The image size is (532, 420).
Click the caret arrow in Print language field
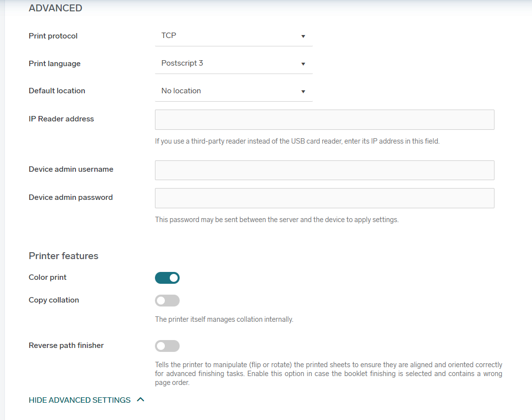(303, 64)
